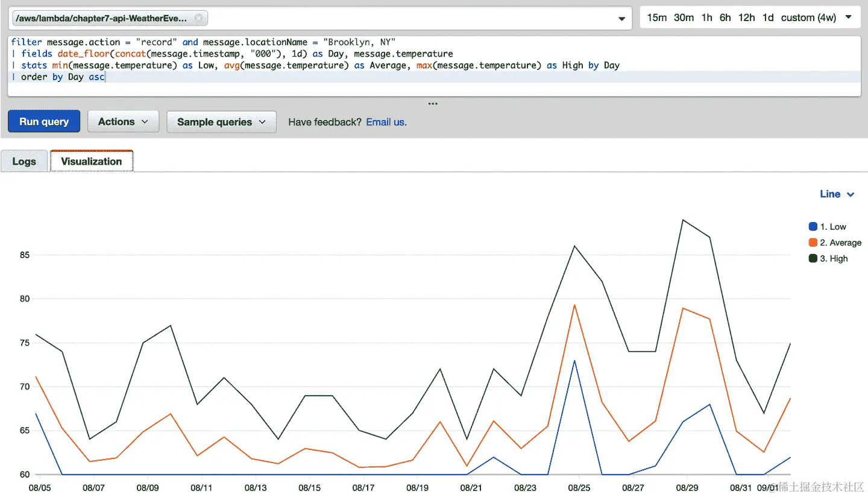This screenshot has height=497, width=868.
Task: Click the 08/29 x-axis label
Action: 687,487
